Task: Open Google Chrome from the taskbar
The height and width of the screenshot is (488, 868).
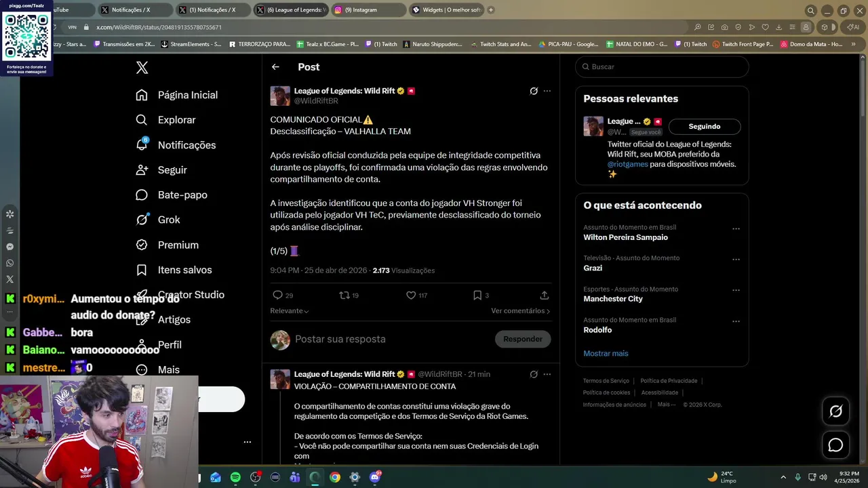Action: point(335,477)
